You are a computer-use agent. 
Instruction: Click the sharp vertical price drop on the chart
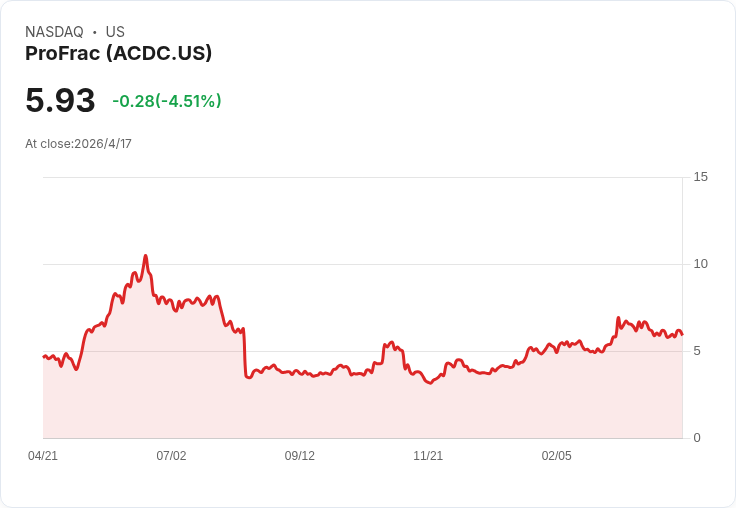[x=245, y=353]
